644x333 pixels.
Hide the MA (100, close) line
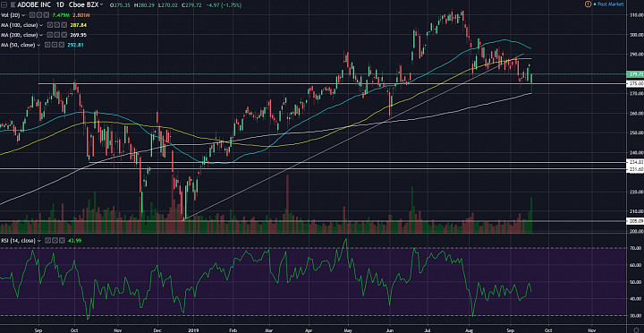click(50, 25)
